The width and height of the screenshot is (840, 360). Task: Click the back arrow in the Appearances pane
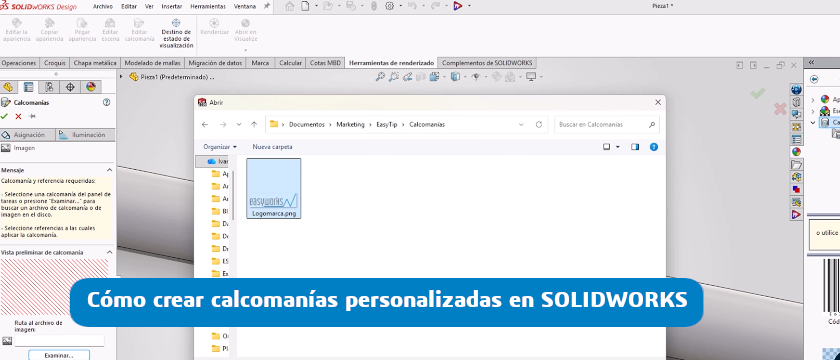[814, 79]
